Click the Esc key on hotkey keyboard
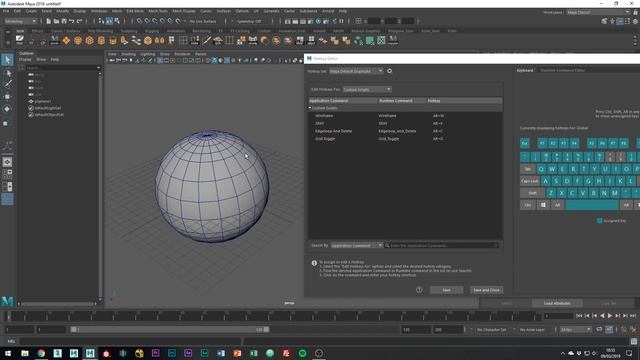Image resolution: width=640 pixels, height=360 pixels. pos(525,143)
